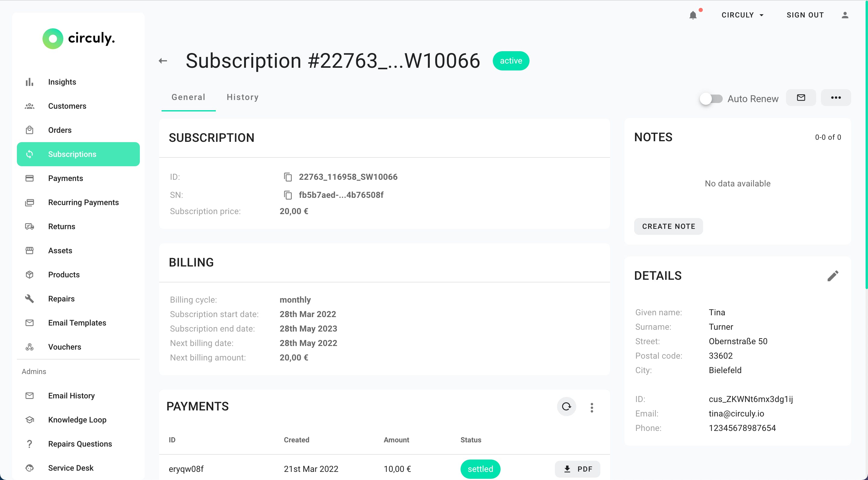The width and height of the screenshot is (868, 480).
Task: Open Insights in the sidebar
Action: pos(78,82)
